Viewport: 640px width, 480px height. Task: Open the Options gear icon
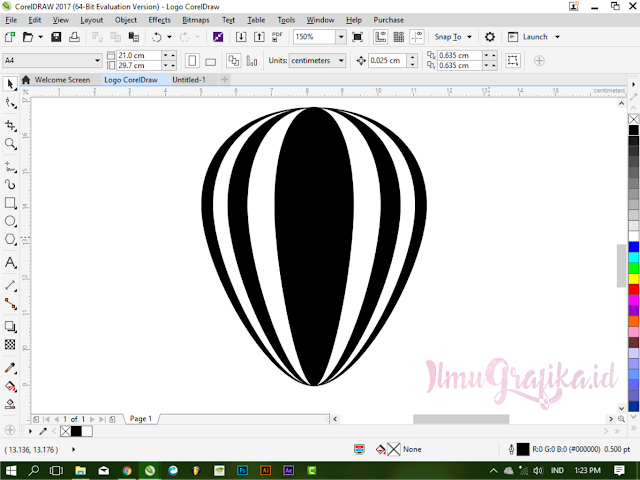(x=490, y=37)
